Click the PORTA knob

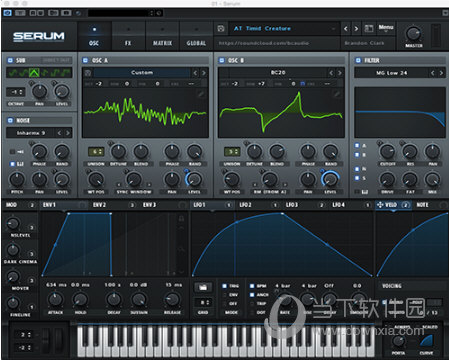pyautogui.click(x=398, y=341)
